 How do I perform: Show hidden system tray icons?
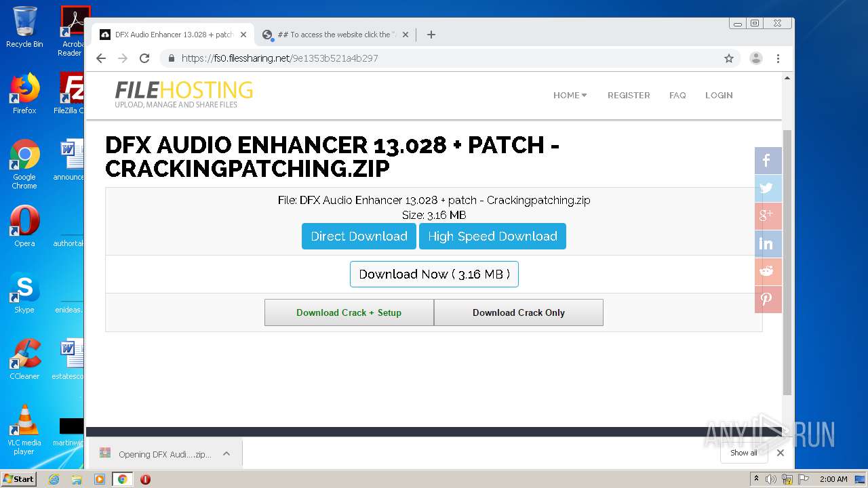click(x=757, y=479)
